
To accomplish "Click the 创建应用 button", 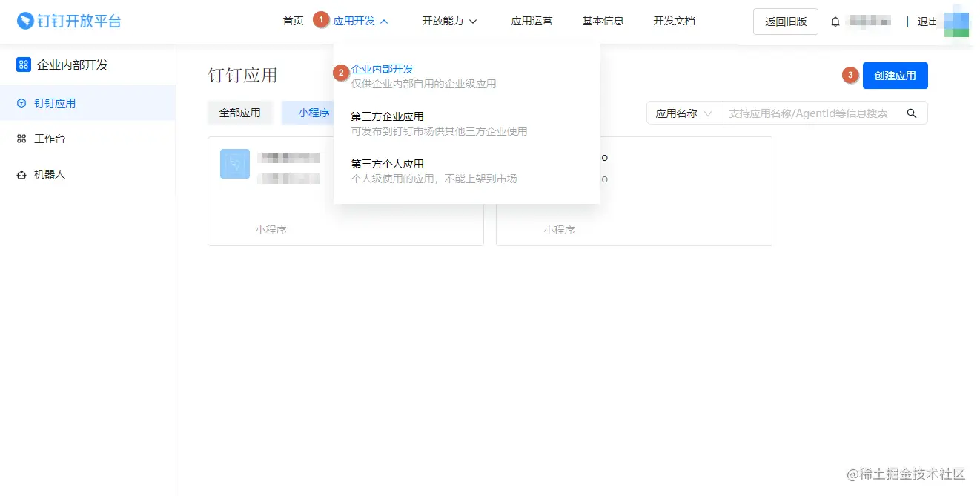I will click(895, 75).
